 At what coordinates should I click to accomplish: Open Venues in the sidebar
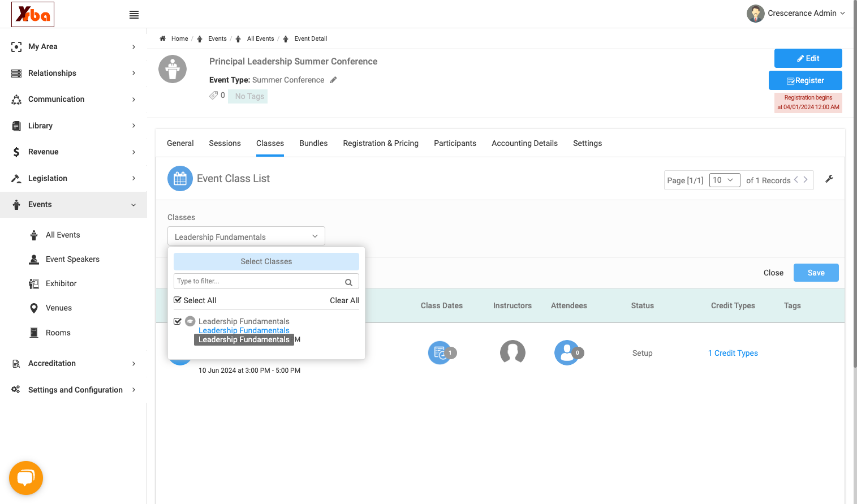tap(59, 308)
